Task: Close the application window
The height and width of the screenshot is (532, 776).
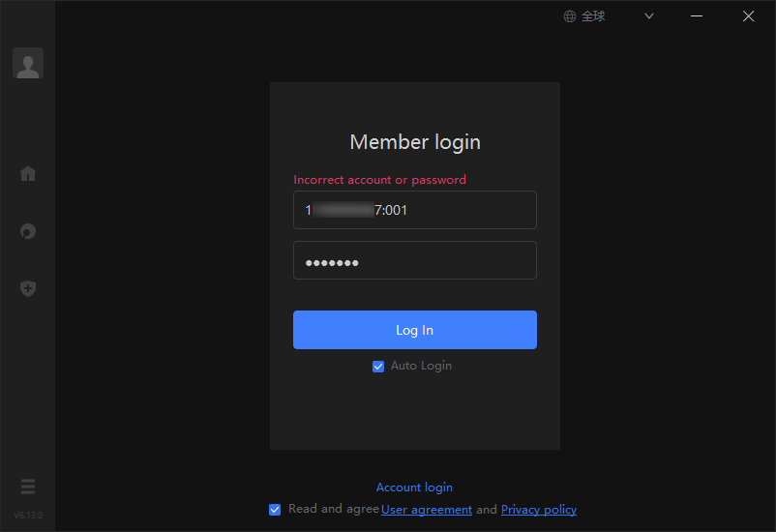Action: [748, 16]
